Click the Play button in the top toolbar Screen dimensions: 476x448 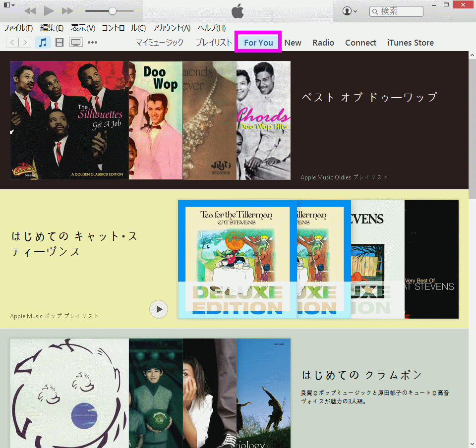49,11
